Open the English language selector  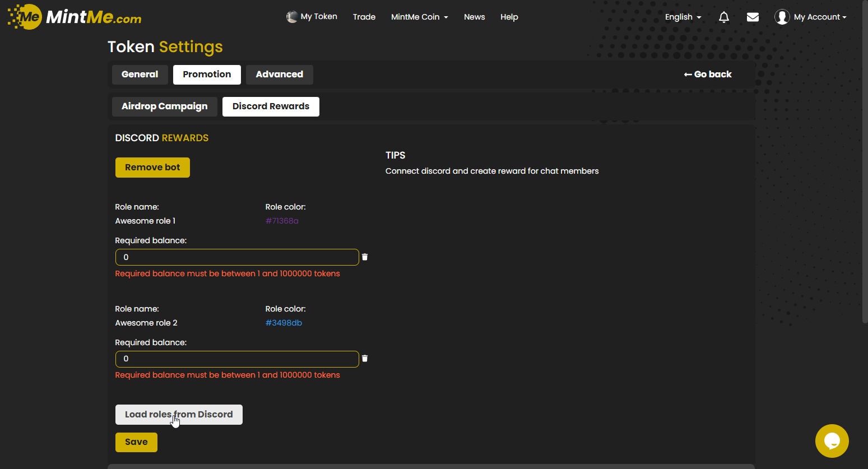[x=683, y=17]
